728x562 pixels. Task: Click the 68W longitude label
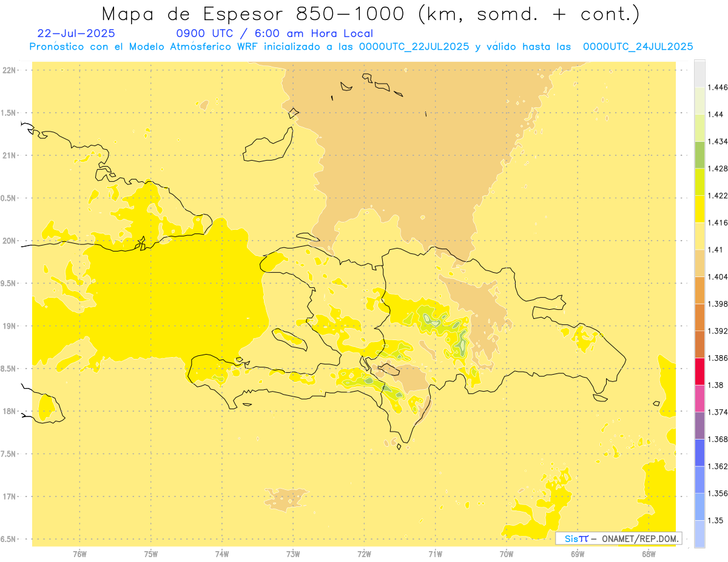649,554
